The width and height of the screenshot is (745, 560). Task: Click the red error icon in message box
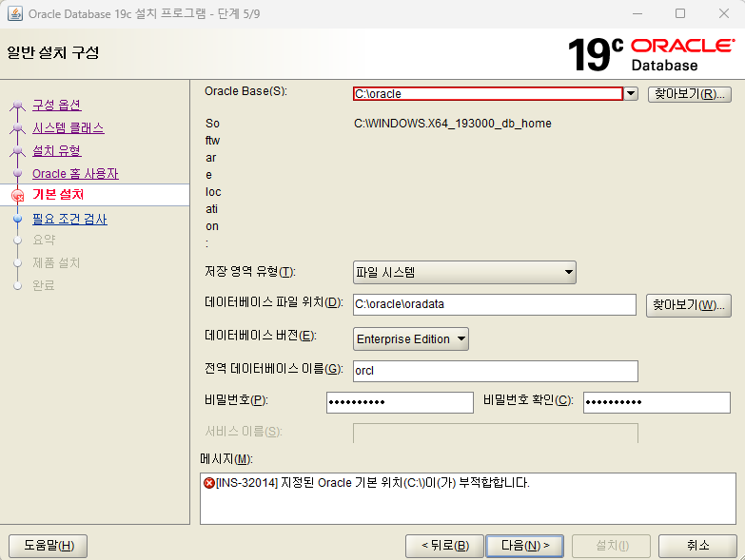coord(209,483)
